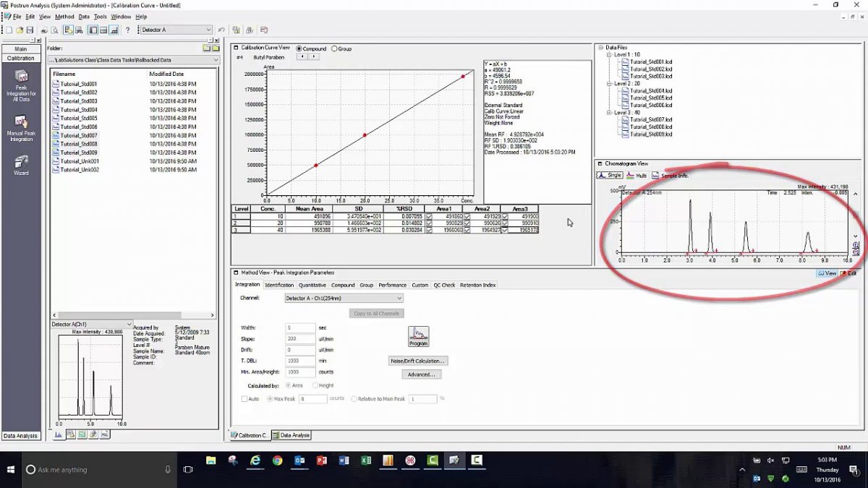Image resolution: width=868 pixels, height=488 pixels.
Task: Click the Tutorial_Std001.lcd file icon in Data Files
Action: coord(625,62)
